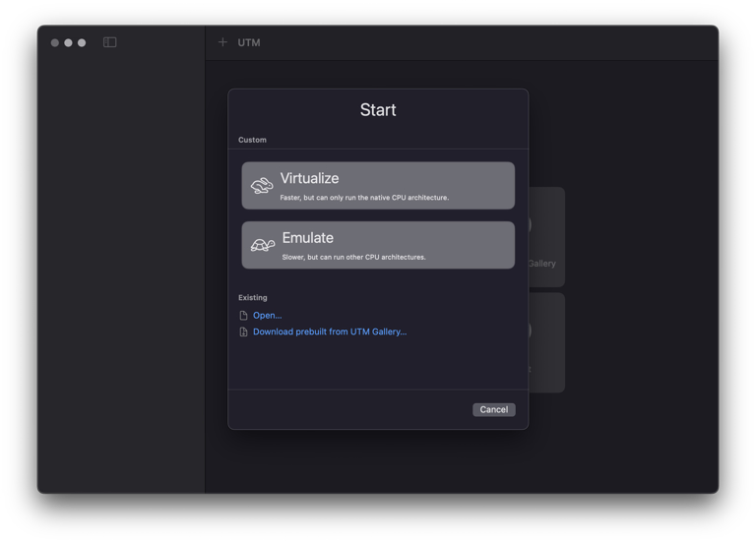Cancel the Start dialog

pos(493,410)
